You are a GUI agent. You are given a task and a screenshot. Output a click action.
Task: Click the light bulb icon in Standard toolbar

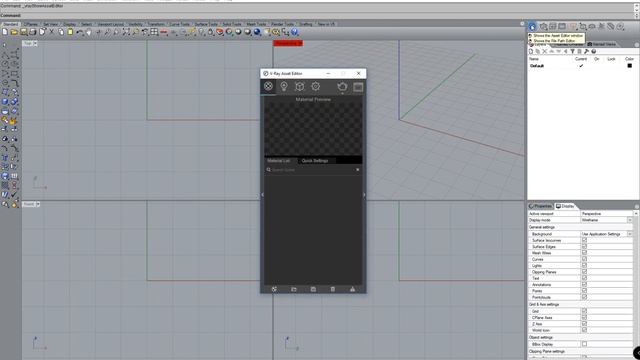[202, 32]
